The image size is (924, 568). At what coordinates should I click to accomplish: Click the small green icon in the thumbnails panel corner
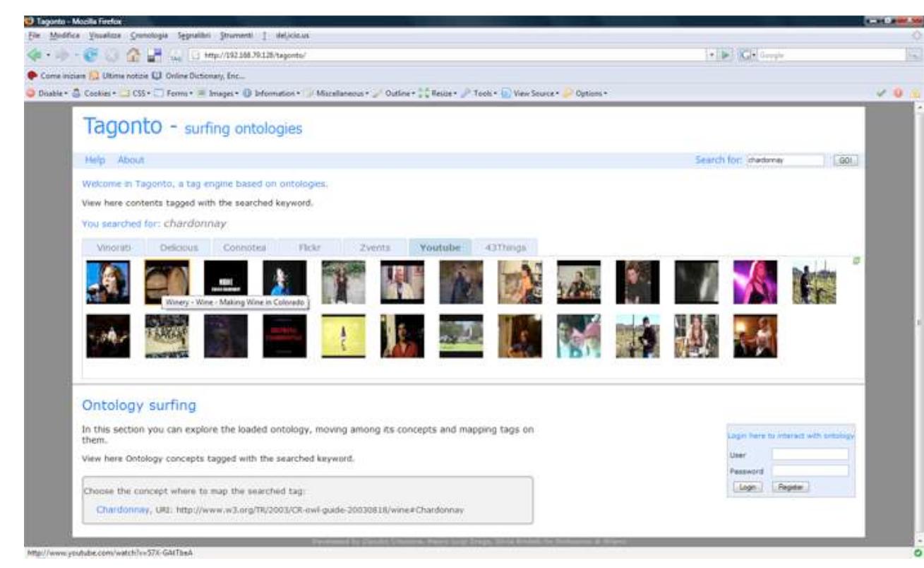857,261
